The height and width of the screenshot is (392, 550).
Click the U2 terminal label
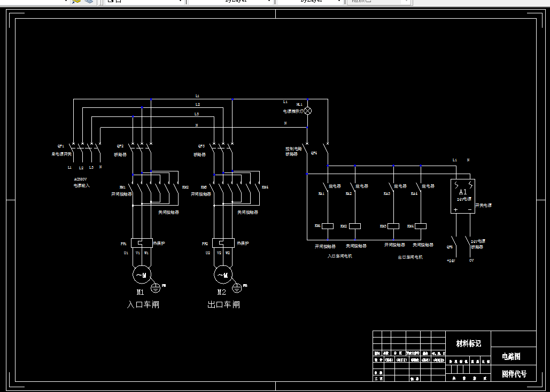(207, 253)
